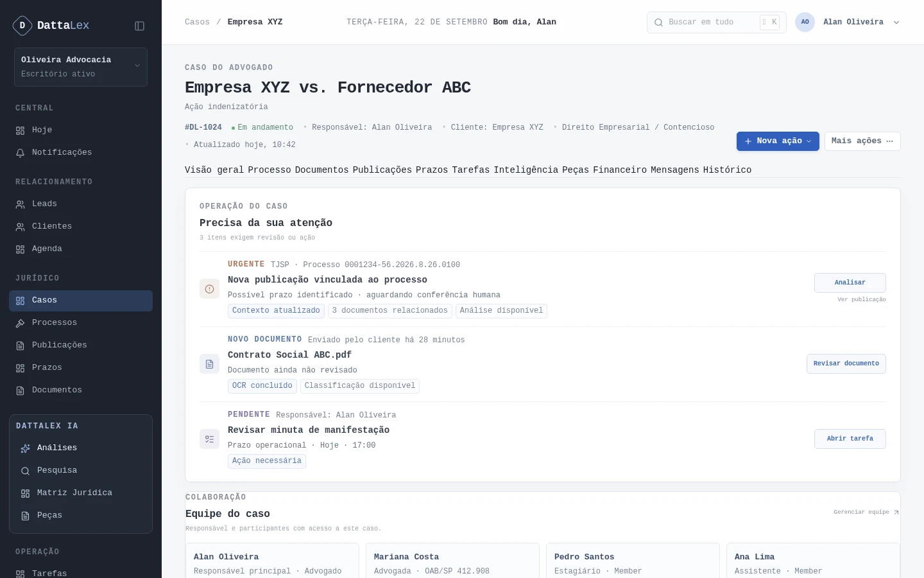The image size is (924, 578).
Task: Open Processos gavel item
Action: pos(81,323)
